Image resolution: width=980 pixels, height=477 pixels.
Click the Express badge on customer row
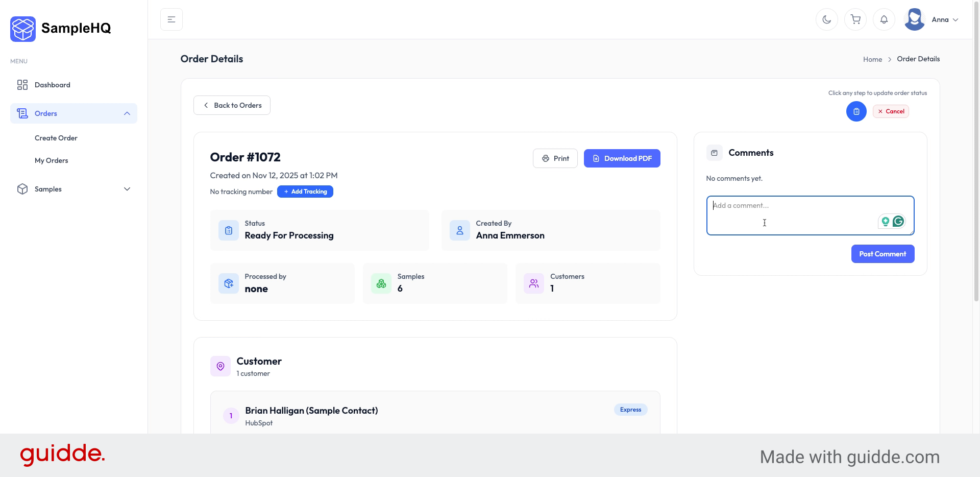pos(631,410)
